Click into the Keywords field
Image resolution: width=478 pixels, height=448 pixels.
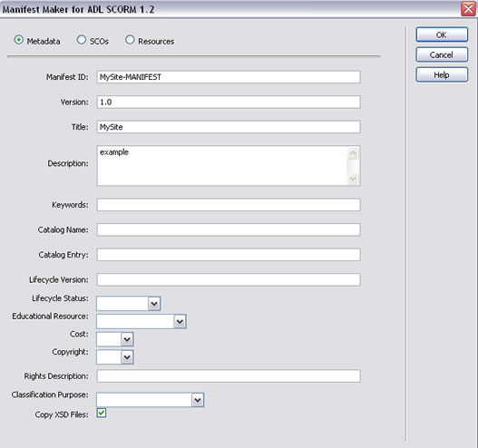tap(229, 205)
